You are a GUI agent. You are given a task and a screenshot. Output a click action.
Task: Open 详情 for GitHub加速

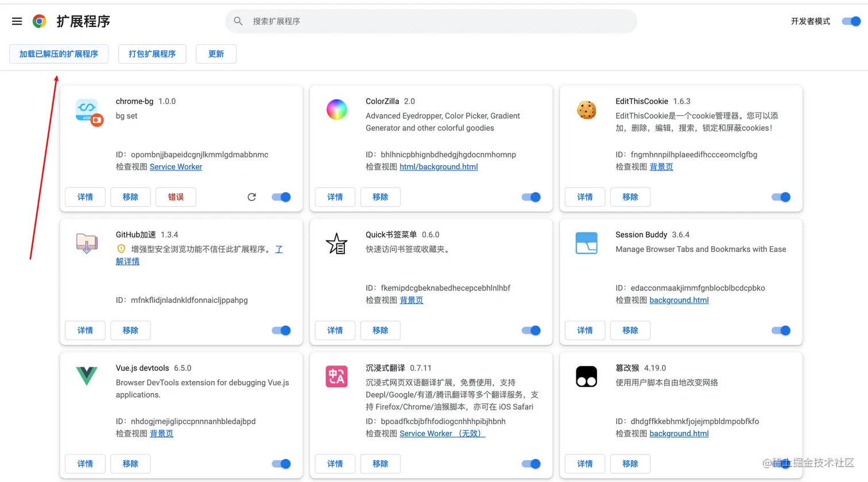pyautogui.click(x=85, y=331)
